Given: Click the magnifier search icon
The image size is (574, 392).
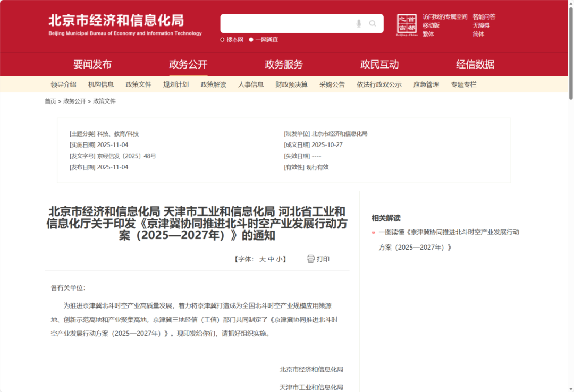Looking at the screenshot, I should 372,23.
